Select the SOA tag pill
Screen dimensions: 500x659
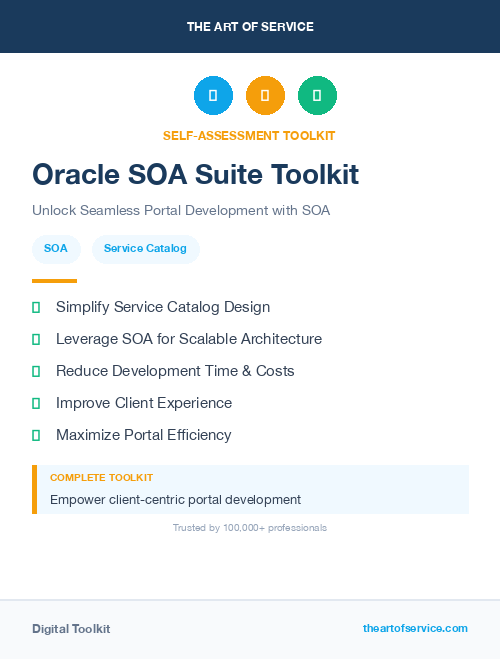pyautogui.click(x=56, y=249)
